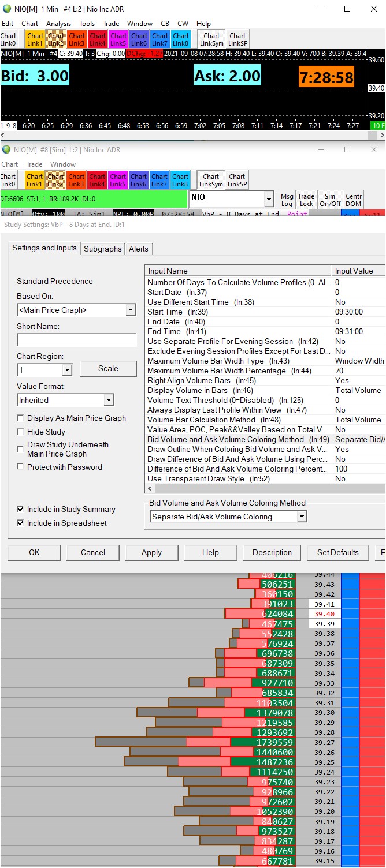Image resolution: width=386 pixels, height=868 pixels.
Task: Enable the Hide Study checkbox
Action: click(x=21, y=432)
